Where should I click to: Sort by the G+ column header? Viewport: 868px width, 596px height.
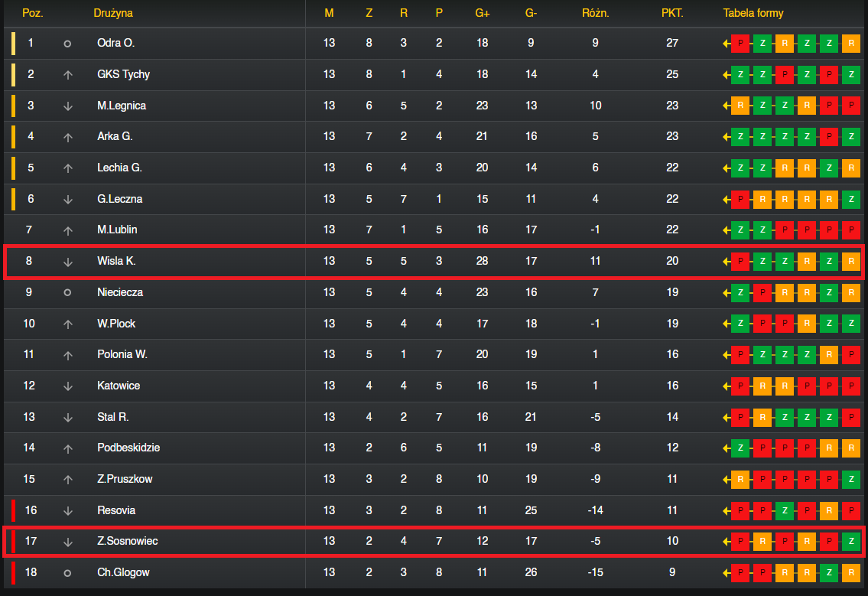tap(482, 13)
